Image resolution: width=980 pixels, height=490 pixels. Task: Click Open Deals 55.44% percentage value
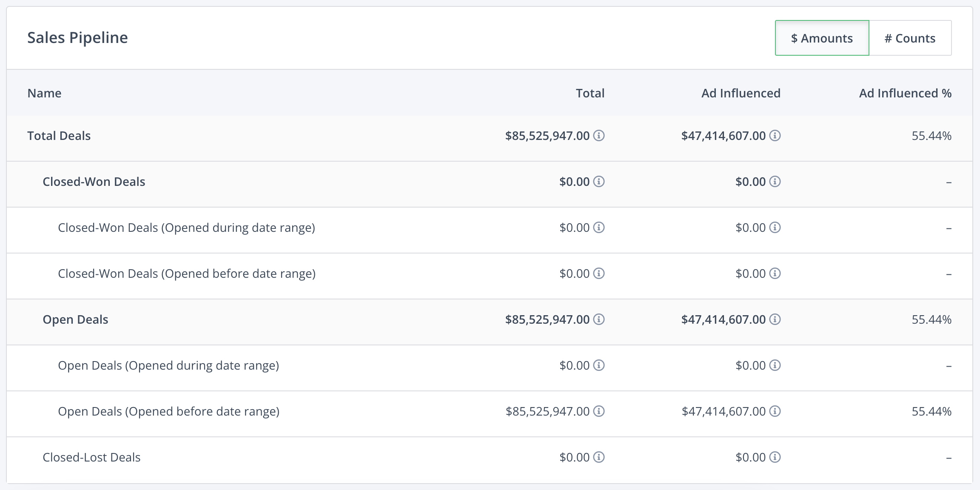[932, 319]
